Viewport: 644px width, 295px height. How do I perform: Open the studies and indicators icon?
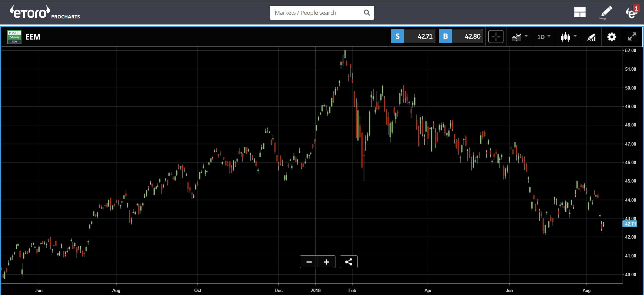[591, 37]
